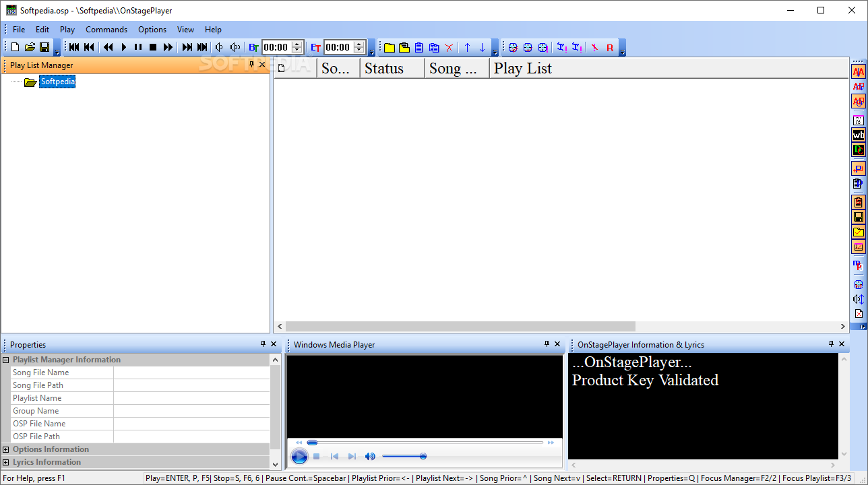Save with the floppy disk toolbar icon

click(44, 47)
